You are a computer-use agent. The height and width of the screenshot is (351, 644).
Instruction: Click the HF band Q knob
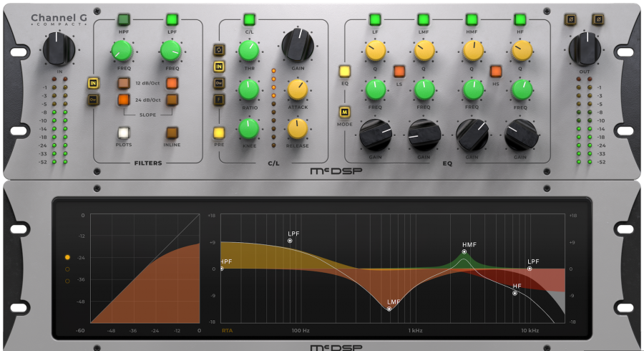pyautogui.click(x=521, y=51)
